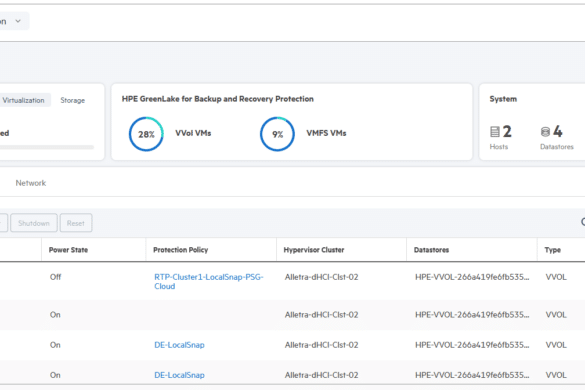
Task: Open the first DE-LocalSnap policy link
Action: 179,345
